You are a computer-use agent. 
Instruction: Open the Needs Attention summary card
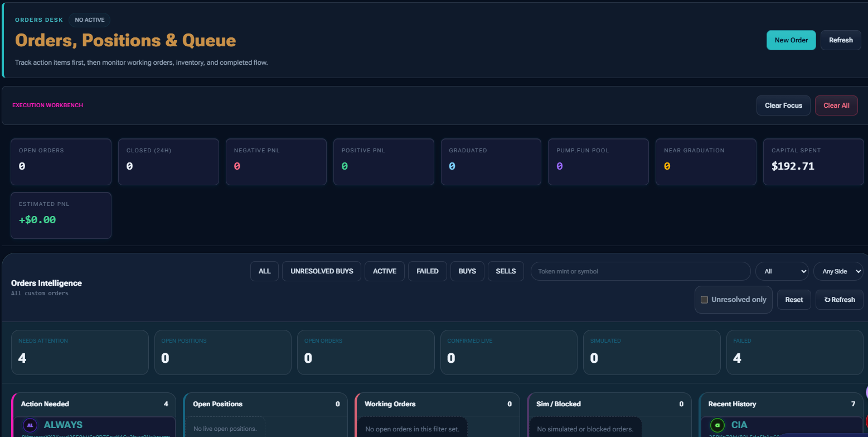click(80, 352)
